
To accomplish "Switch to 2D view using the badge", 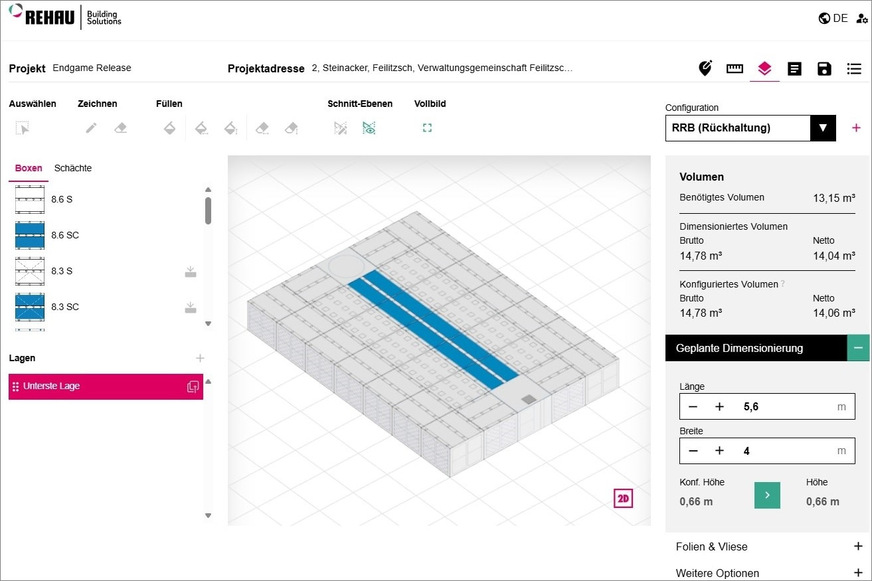I will click(623, 497).
